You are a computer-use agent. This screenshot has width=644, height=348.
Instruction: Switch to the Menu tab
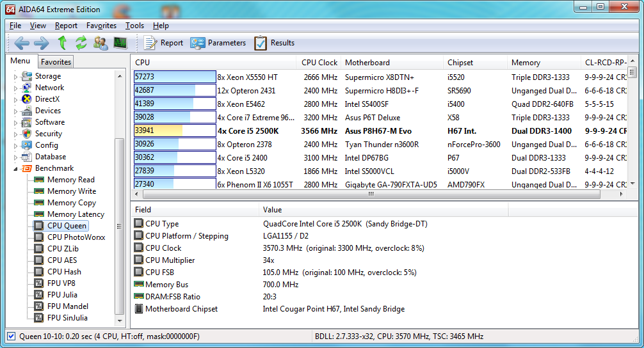[x=20, y=61]
